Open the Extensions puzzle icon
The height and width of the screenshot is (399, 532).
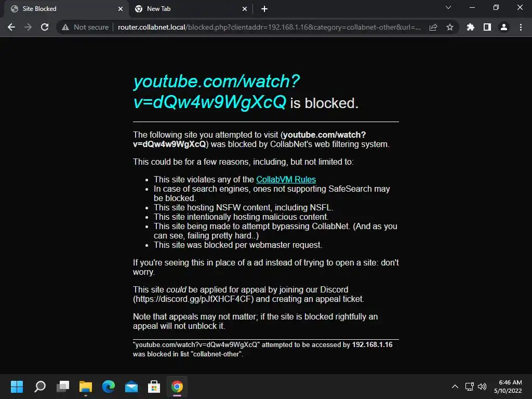(471, 27)
